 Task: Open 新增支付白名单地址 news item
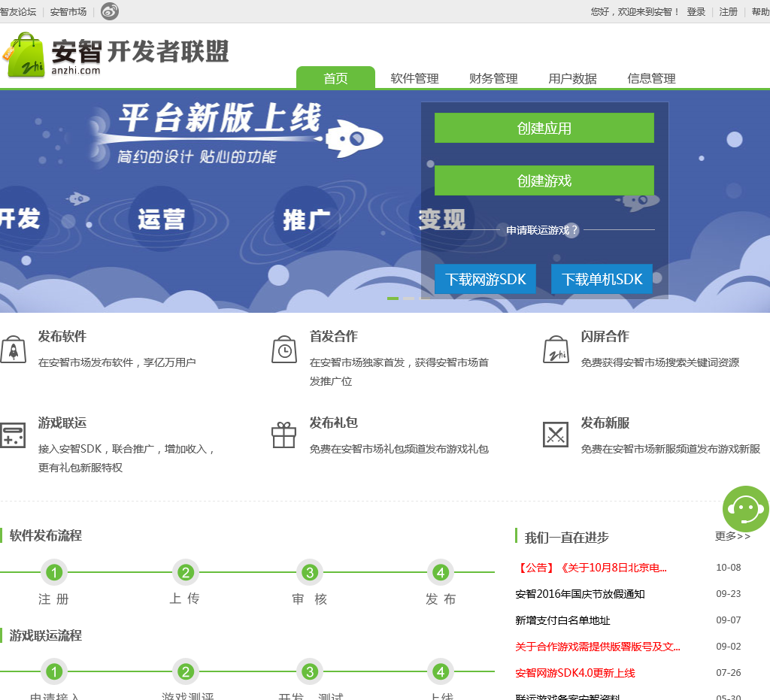(562, 620)
